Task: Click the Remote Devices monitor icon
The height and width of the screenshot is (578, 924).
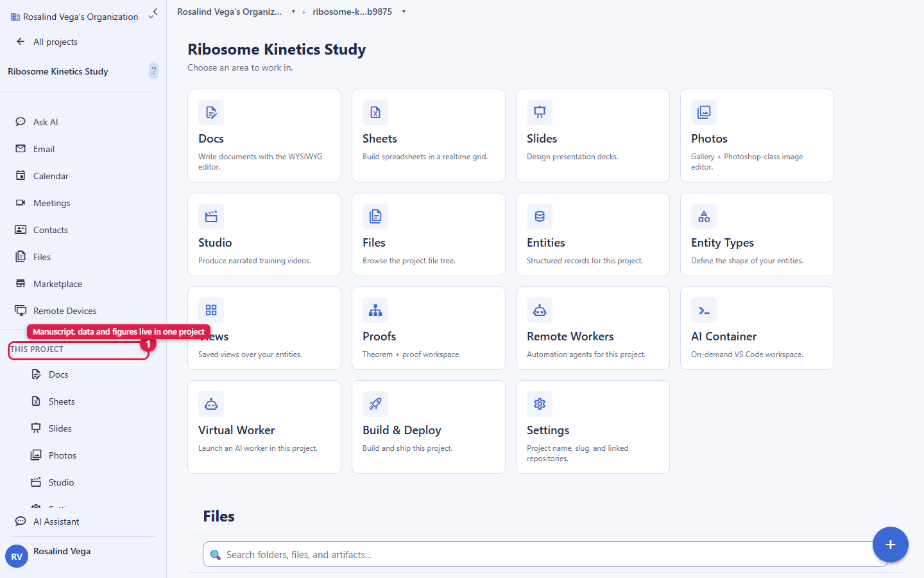Action: pos(21,310)
